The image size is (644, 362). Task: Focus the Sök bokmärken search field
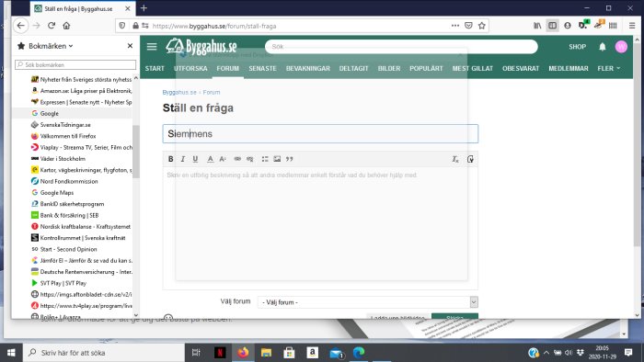75,65
